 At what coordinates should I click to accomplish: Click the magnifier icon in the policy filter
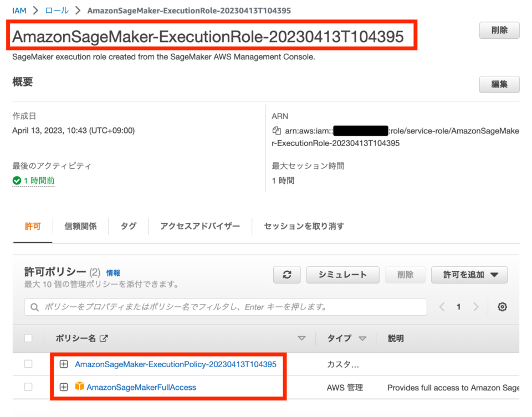coord(35,307)
